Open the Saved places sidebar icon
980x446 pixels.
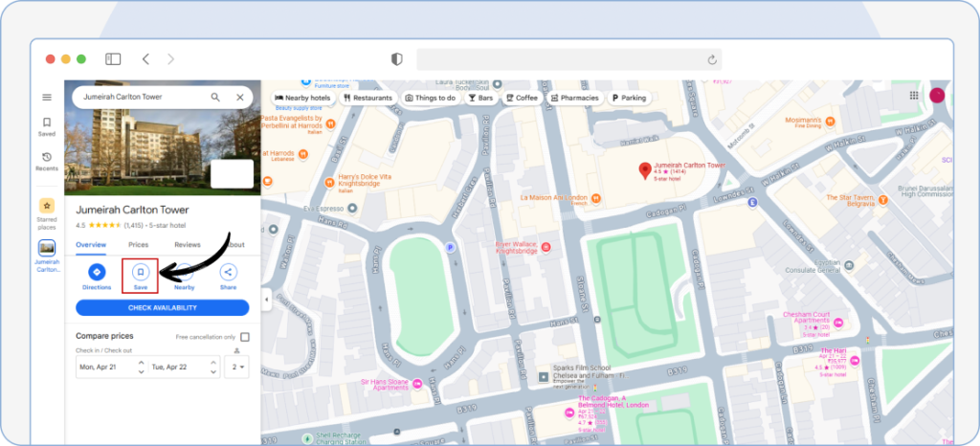(x=47, y=126)
